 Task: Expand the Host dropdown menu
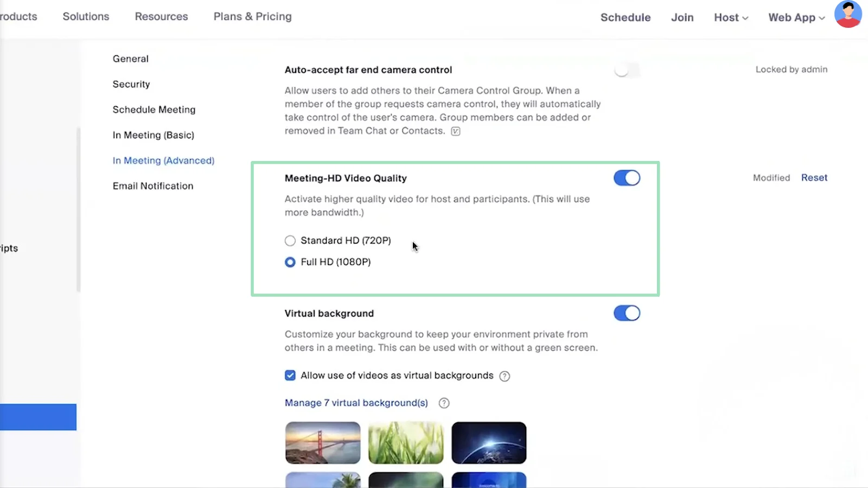point(730,17)
